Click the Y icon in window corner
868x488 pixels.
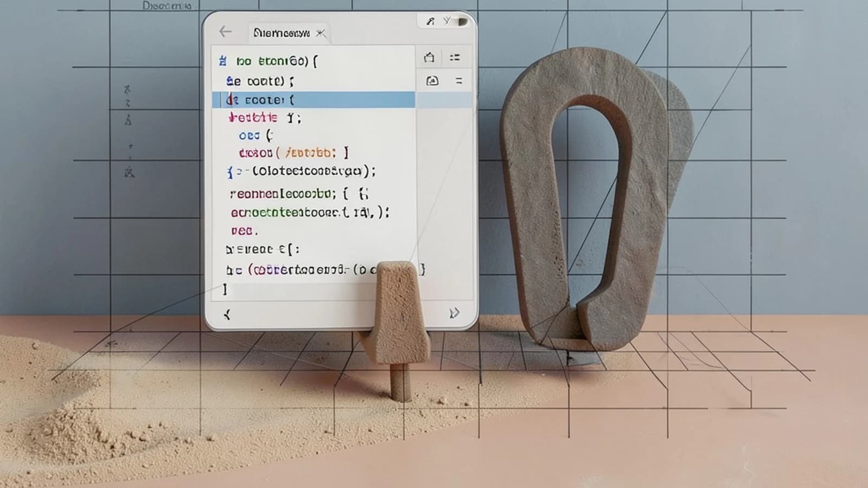pos(446,21)
